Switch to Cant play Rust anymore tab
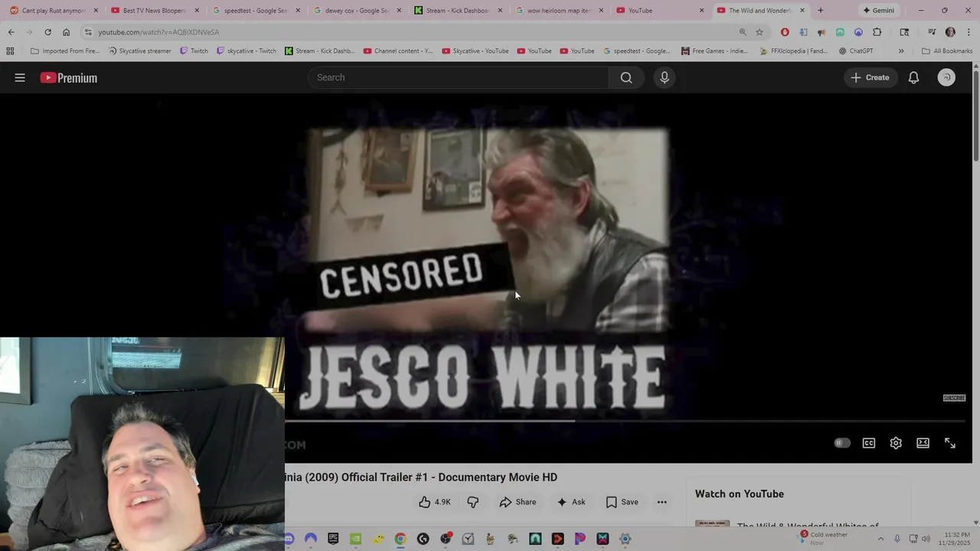 pos(51,11)
